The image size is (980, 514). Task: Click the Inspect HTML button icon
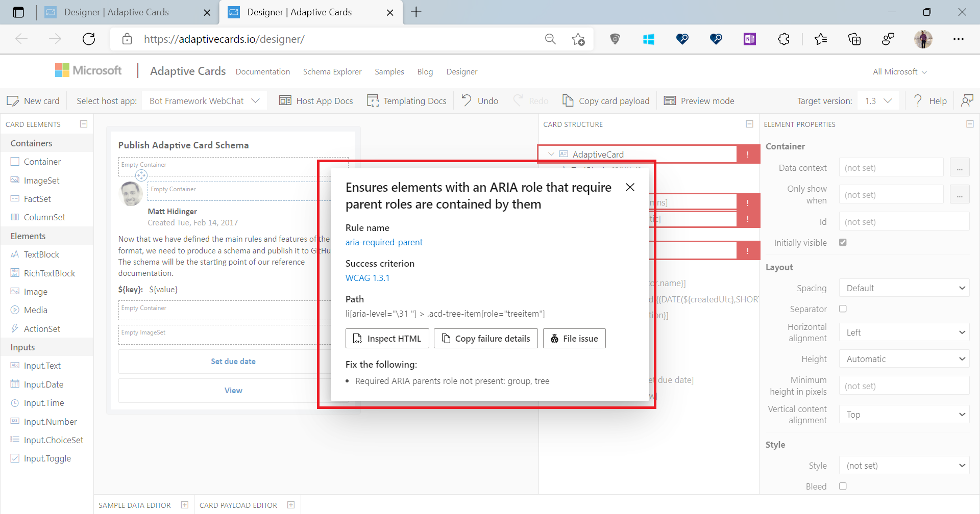[358, 338]
